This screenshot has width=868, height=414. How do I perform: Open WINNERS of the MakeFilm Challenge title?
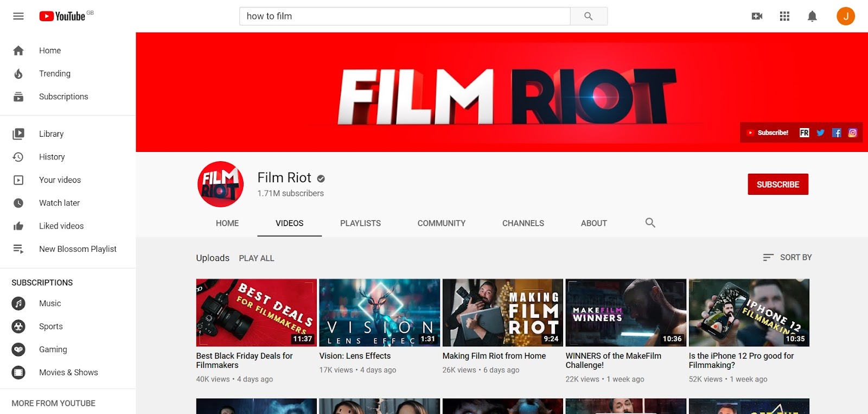(614, 361)
